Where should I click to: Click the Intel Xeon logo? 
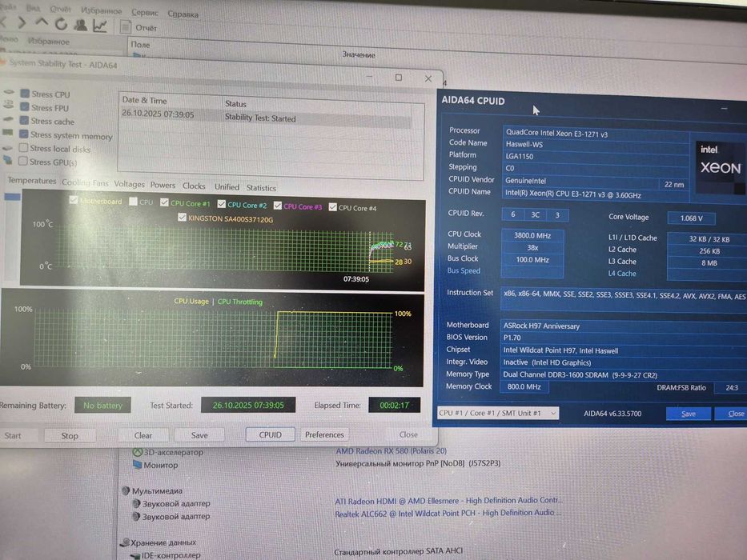(719, 166)
